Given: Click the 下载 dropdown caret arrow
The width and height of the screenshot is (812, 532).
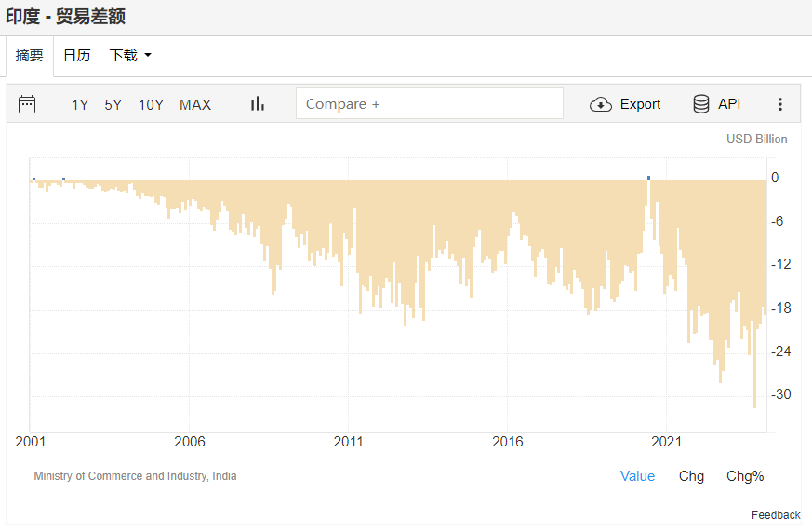Looking at the screenshot, I should pos(148,56).
